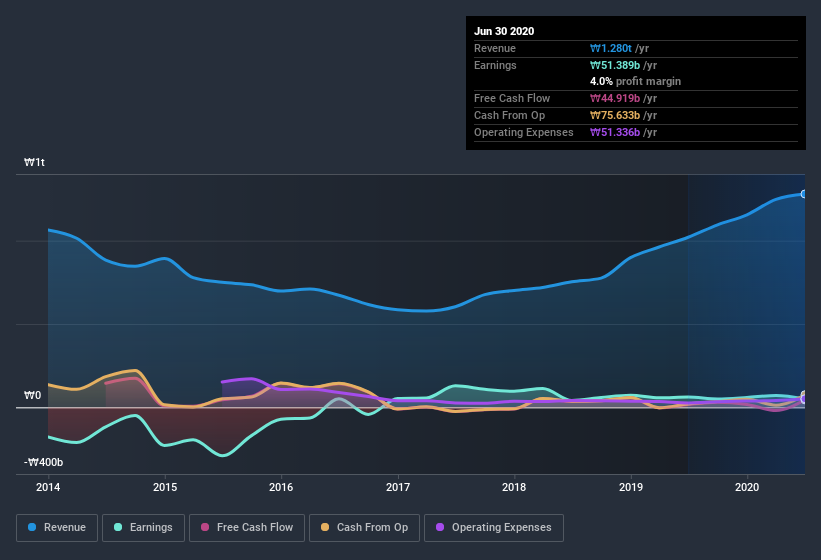
Task: Click the 2018 x-axis label
Action: point(514,487)
